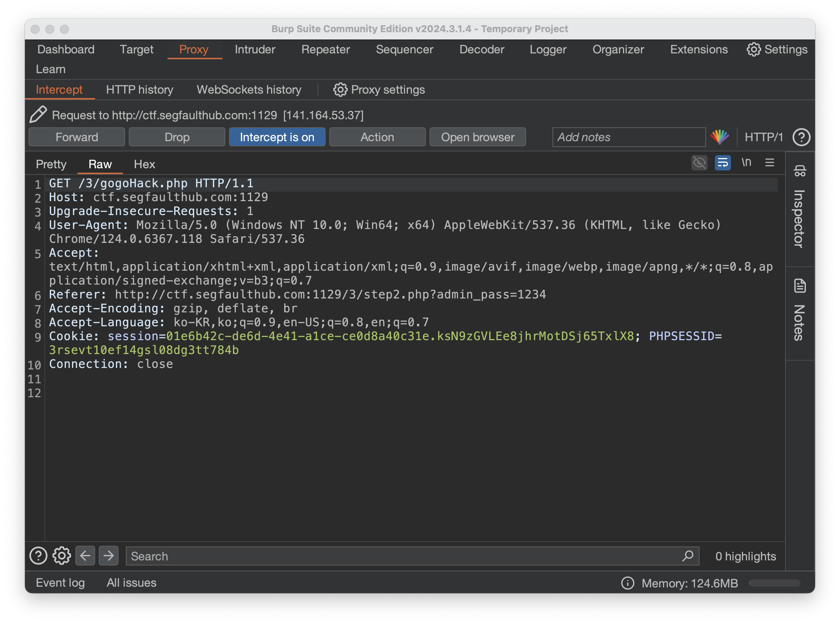The image size is (840, 624).
Task: Open the Action dropdown menu
Action: click(377, 137)
